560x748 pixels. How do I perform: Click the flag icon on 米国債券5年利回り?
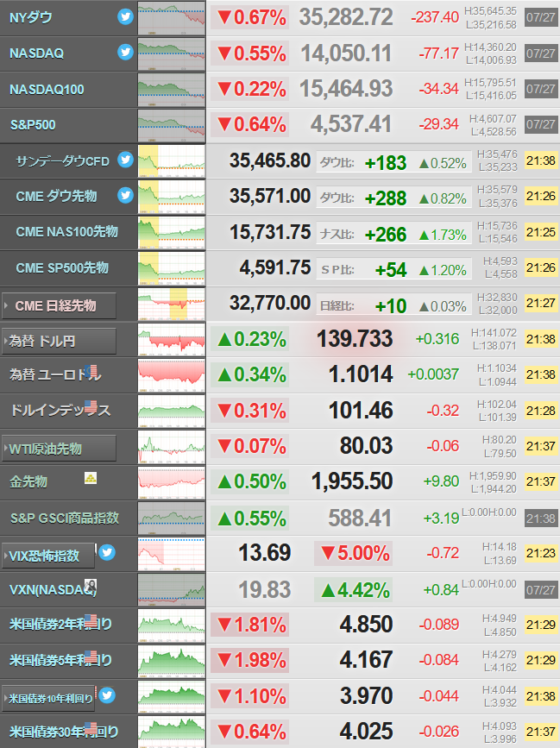pos(91,657)
